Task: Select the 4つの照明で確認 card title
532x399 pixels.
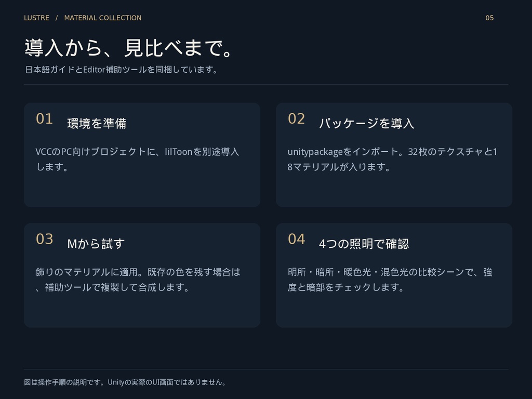Action: 364,244
